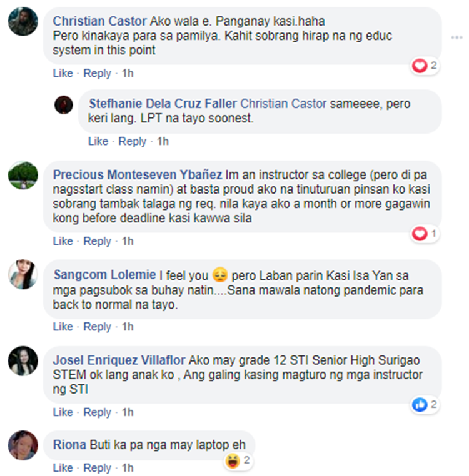The image size is (469, 476).
Task: Open Josel Enriquez Villaflor's name link
Action: (119, 360)
